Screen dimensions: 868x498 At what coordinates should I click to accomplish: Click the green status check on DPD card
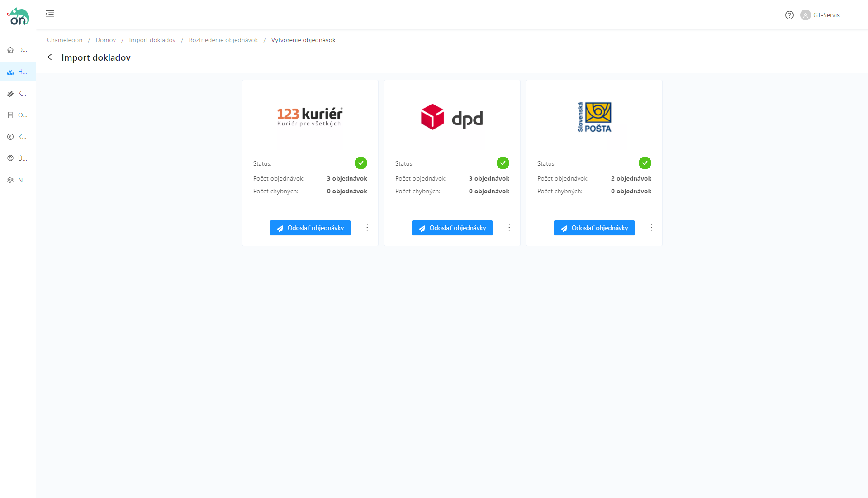(503, 163)
